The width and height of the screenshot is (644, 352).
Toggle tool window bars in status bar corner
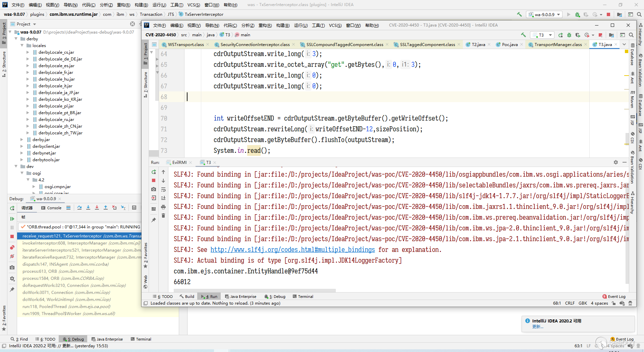(146, 303)
